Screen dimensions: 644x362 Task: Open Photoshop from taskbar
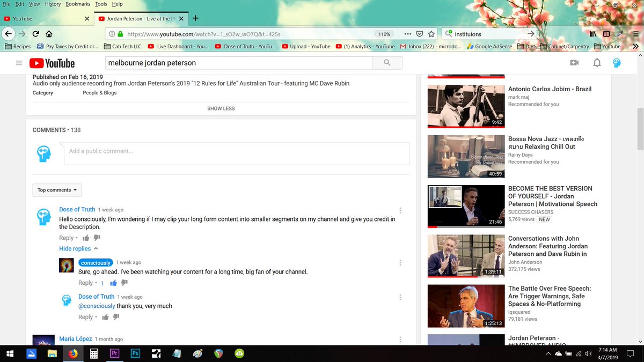coord(135,353)
